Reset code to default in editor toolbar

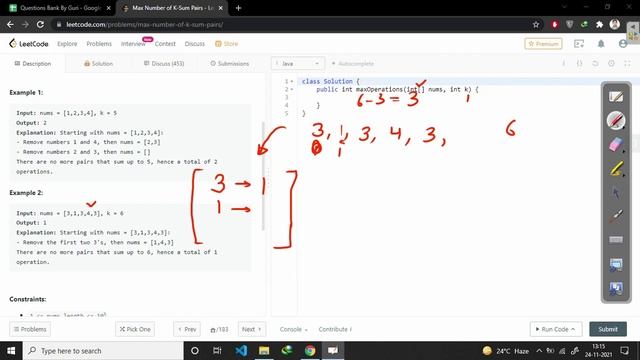tap(595, 64)
